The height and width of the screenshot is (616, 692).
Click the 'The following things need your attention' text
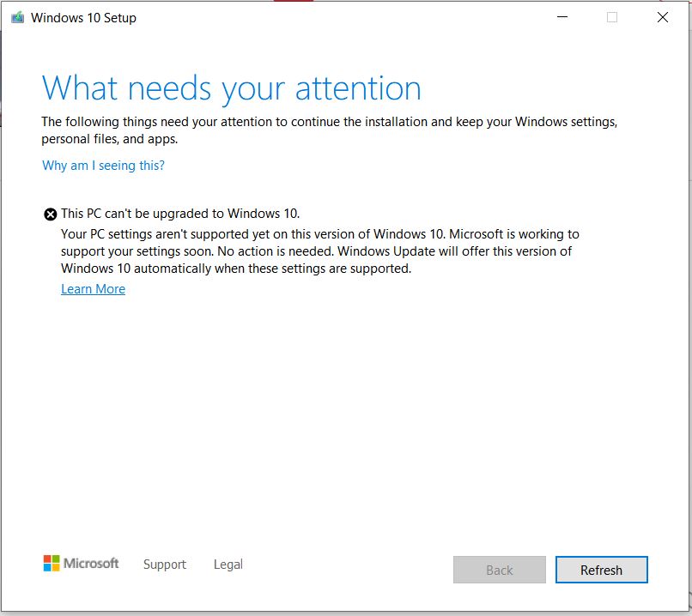[329, 130]
